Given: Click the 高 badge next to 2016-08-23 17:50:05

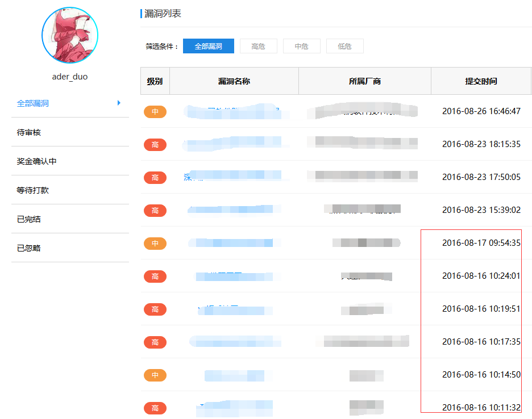Looking at the screenshot, I should [155, 178].
